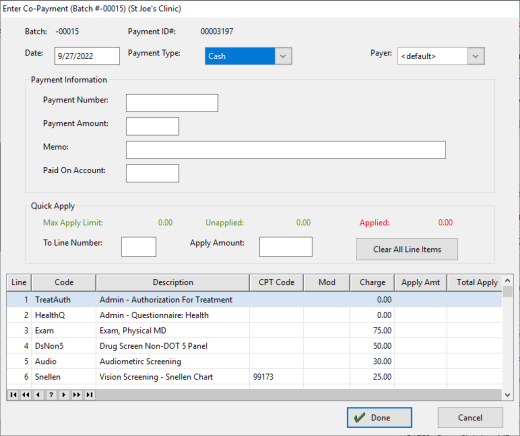Click the Description column header

(x=173, y=282)
